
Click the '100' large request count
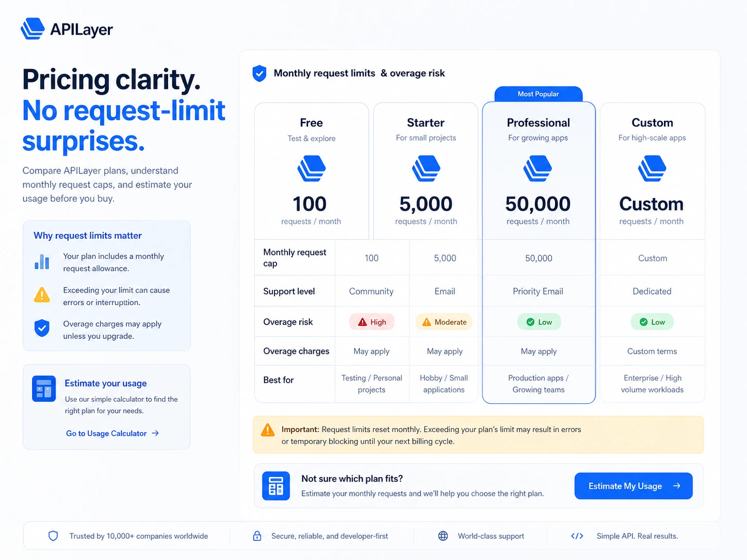click(x=310, y=204)
